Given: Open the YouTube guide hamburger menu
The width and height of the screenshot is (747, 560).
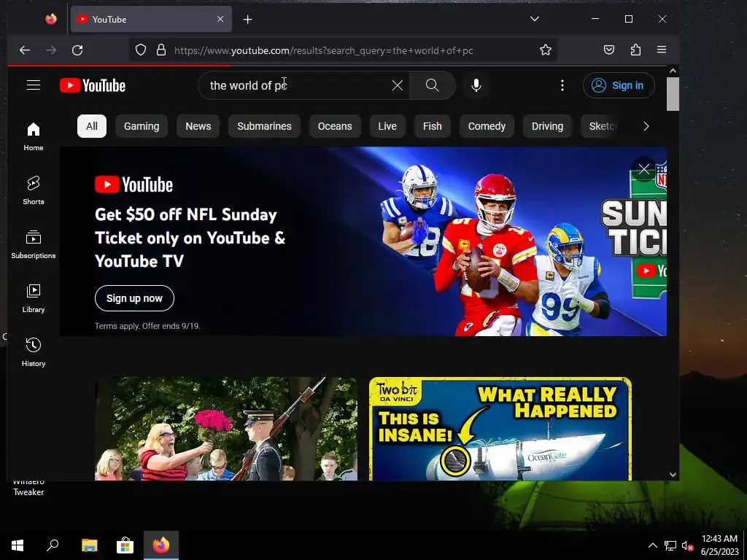Looking at the screenshot, I should [x=34, y=85].
